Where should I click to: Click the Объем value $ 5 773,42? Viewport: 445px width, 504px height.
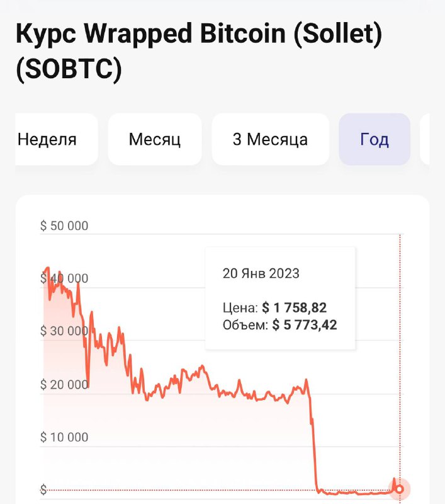click(305, 324)
